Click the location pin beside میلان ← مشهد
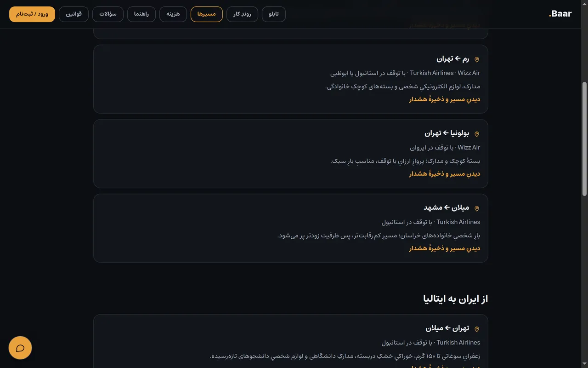 [477, 209]
